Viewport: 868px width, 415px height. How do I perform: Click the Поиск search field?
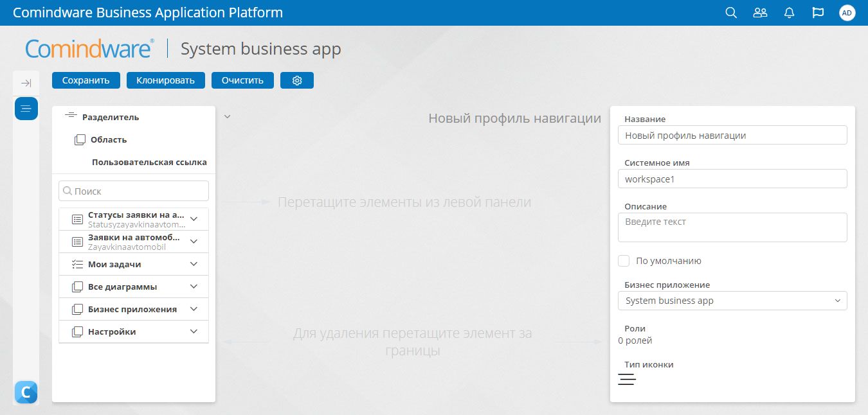tap(134, 191)
